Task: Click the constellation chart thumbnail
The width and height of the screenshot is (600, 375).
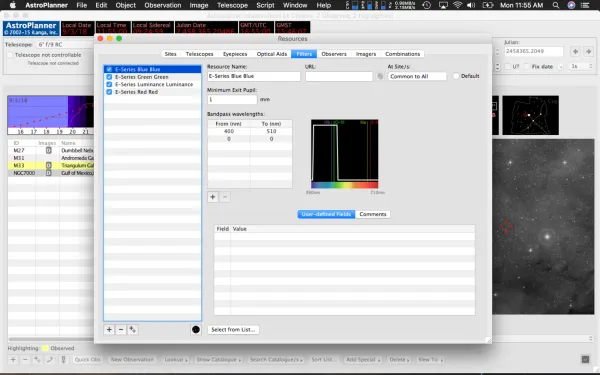Action: (x=530, y=115)
